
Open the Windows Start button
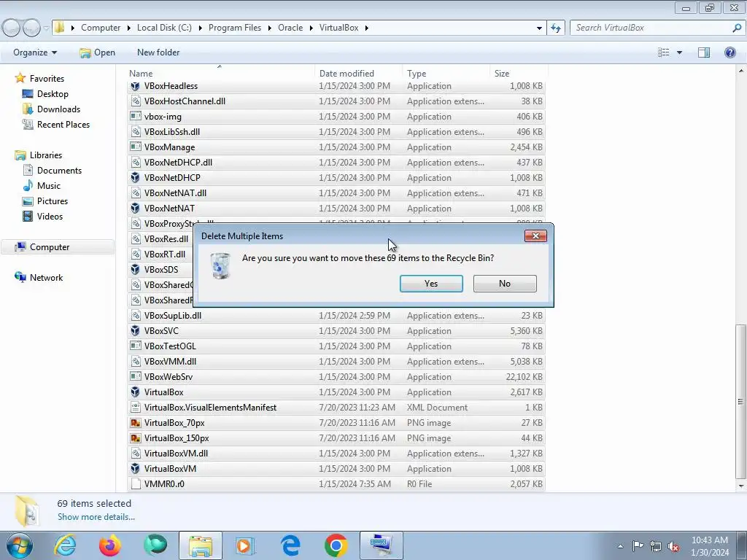pyautogui.click(x=20, y=545)
